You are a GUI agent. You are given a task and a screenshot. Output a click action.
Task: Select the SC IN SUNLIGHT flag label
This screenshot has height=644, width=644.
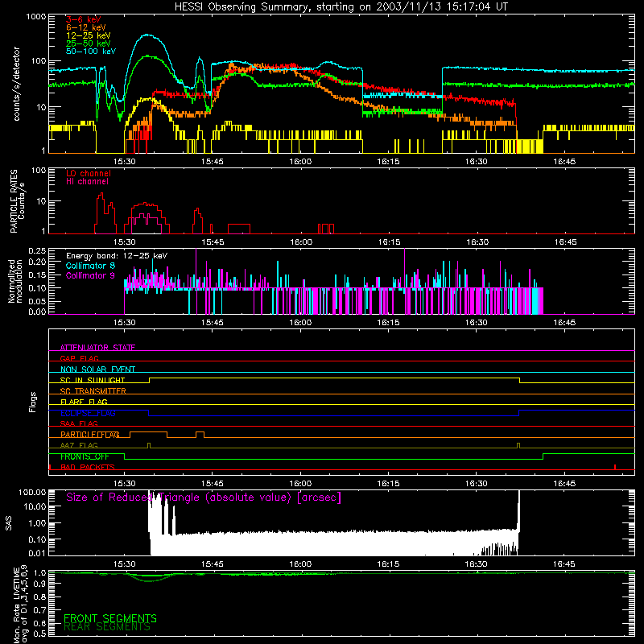pos(93,380)
